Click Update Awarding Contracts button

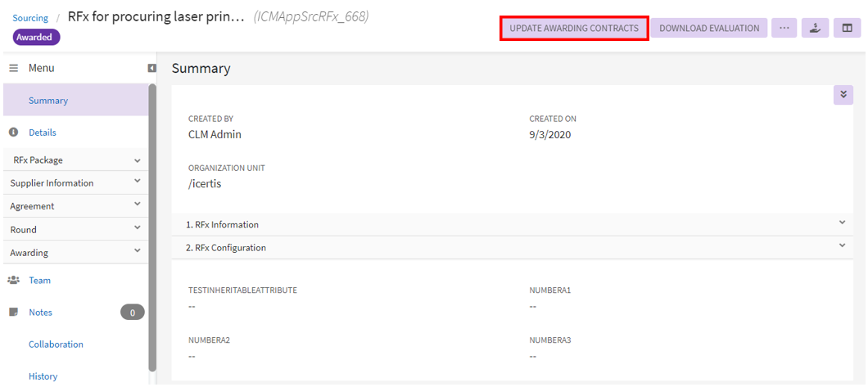[574, 29]
